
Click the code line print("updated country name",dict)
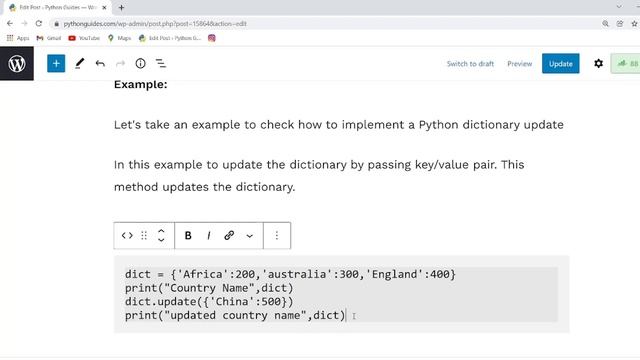pos(235,316)
